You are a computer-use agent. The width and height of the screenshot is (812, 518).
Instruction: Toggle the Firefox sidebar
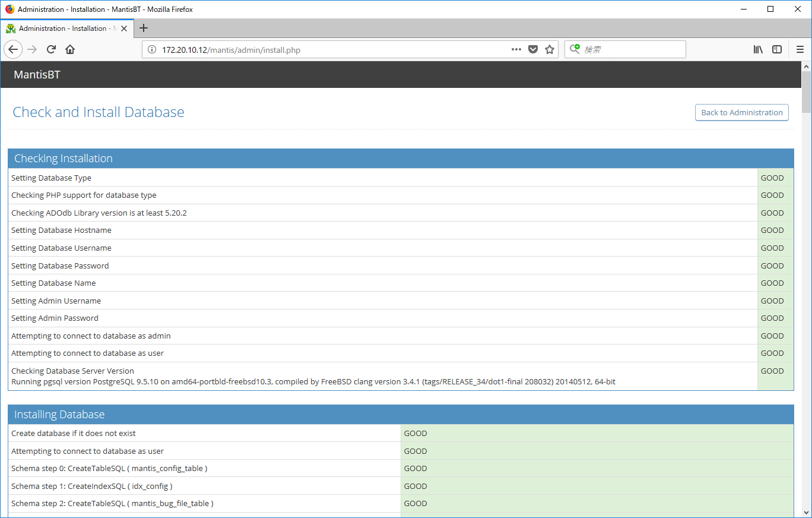(777, 49)
